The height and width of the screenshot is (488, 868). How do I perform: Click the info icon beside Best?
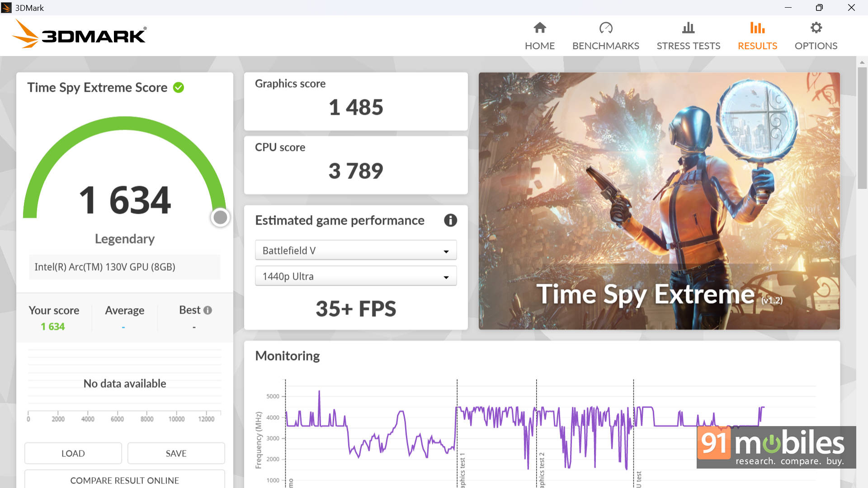click(x=208, y=310)
